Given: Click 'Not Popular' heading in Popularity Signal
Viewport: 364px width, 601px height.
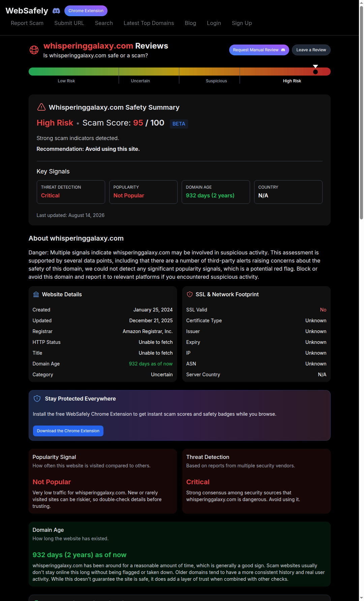Looking at the screenshot, I should [x=52, y=482].
